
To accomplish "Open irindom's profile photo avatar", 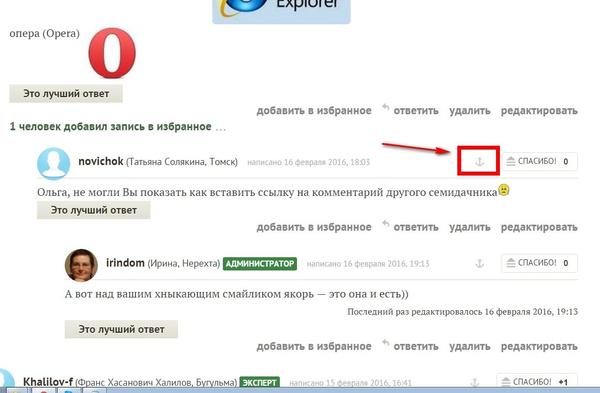I will pyautogui.click(x=81, y=265).
